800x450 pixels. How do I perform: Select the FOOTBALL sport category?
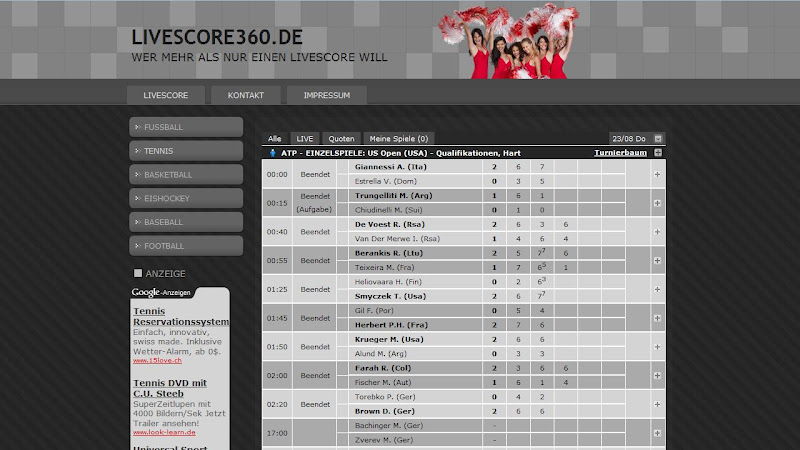pyautogui.click(x=186, y=246)
